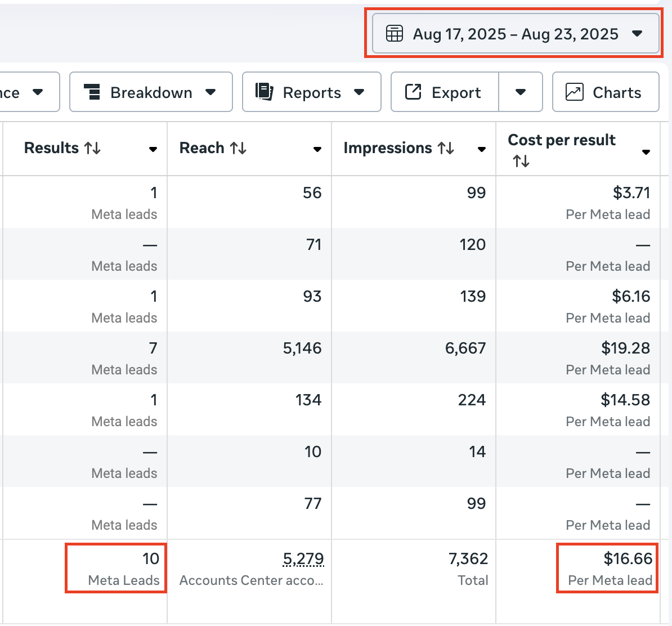This screenshot has width=672, height=626.
Task: Click the Export arrow icon
Action: coord(413,92)
